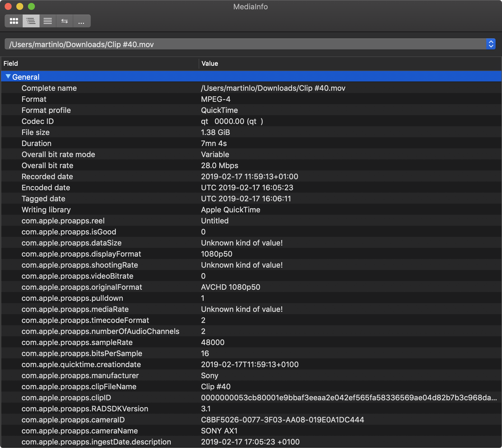Select the com.apple.quicktime.creationdate row
Screen dimensions: 502x448
click(251, 365)
